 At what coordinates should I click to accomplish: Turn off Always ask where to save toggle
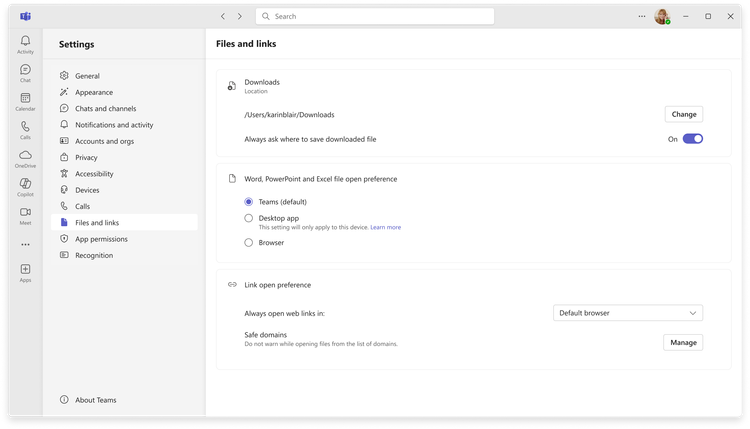(x=693, y=139)
